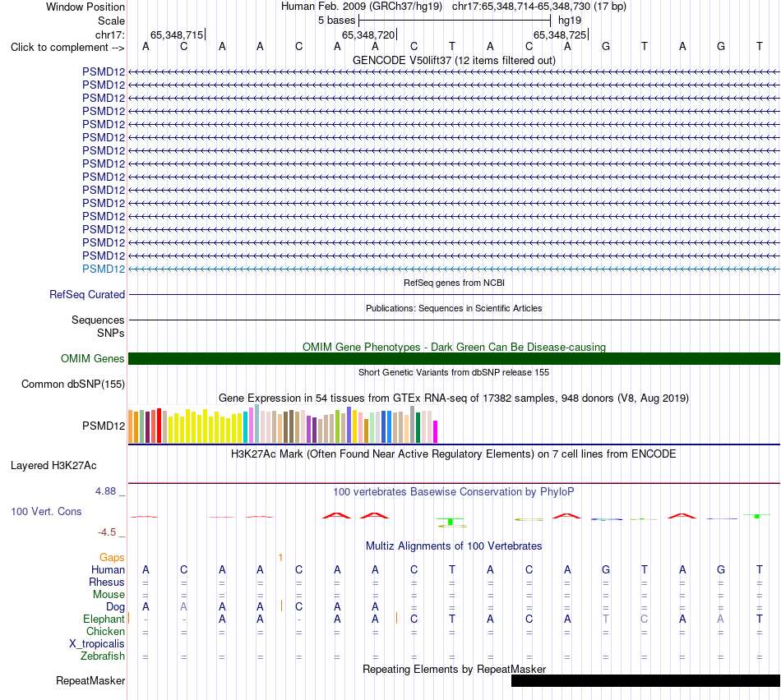
Task: Click the RepeatMasker track label
Action: (90, 680)
